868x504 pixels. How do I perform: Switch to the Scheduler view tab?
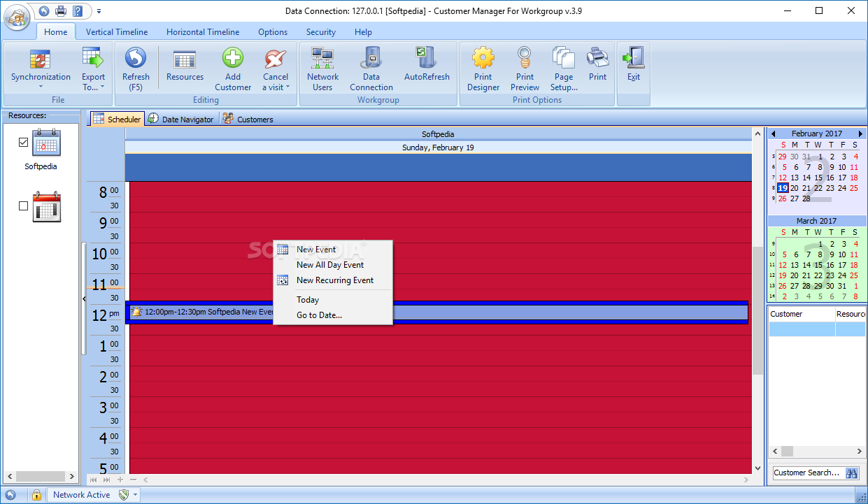coord(117,119)
